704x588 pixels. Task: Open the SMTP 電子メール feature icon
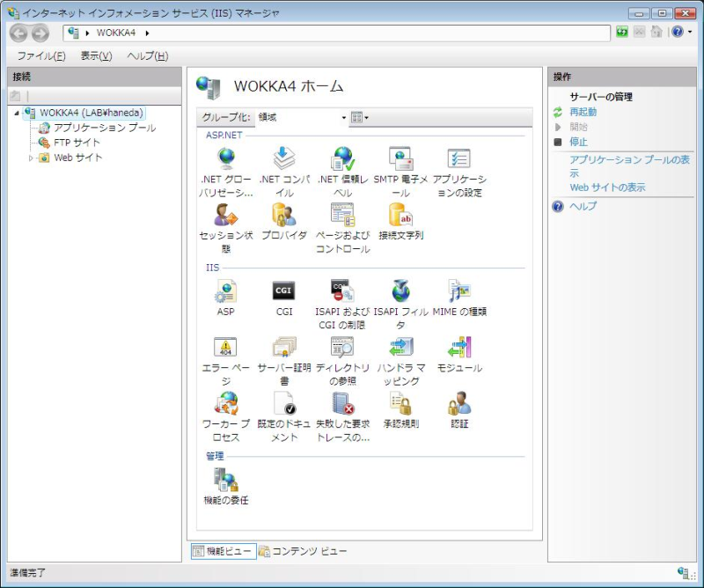(401, 158)
